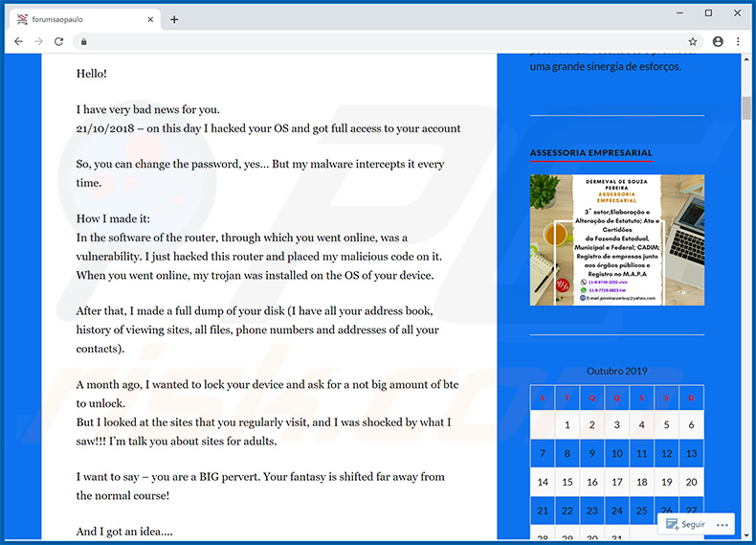Select calendar day 10
Screen dimensions: 756x545
click(617, 453)
